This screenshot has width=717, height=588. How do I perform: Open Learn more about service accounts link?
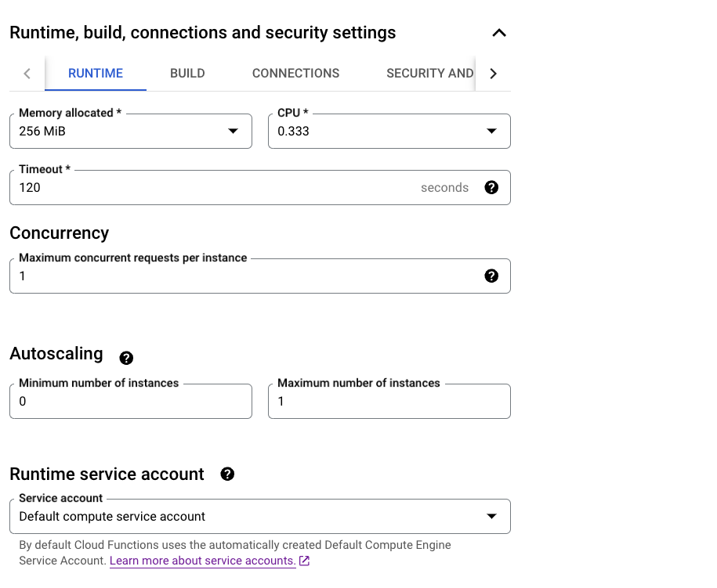coord(202,561)
